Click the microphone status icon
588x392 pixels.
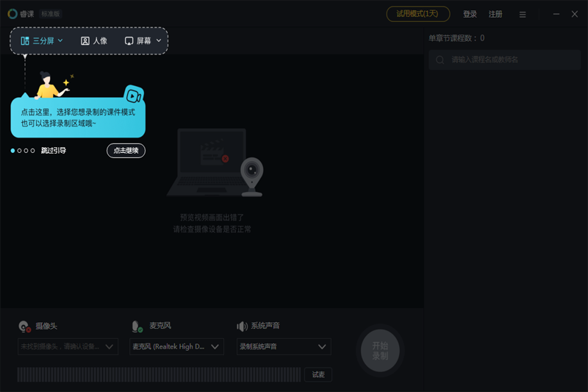[x=137, y=327]
